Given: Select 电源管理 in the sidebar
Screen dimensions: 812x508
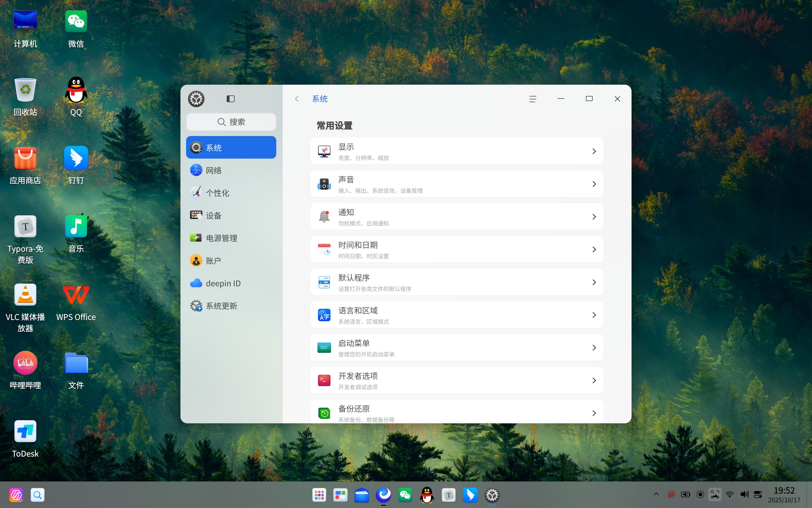Looking at the screenshot, I should click(231, 238).
